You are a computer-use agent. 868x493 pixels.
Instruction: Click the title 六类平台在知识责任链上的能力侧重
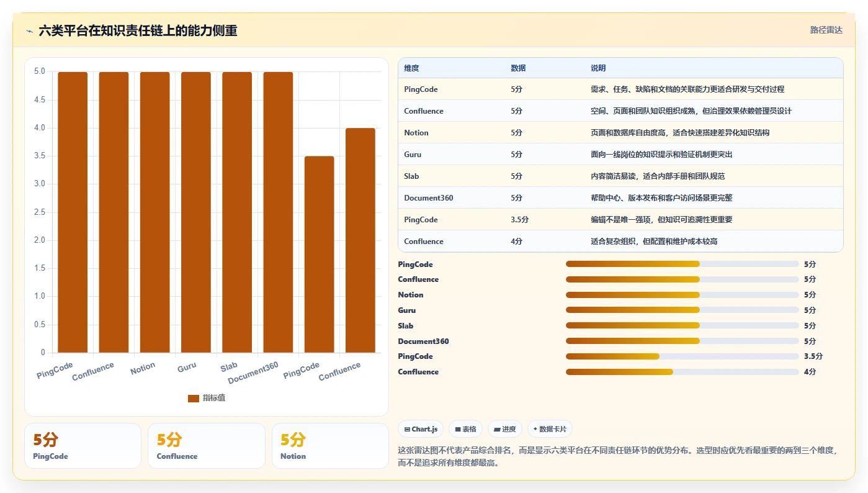[x=138, y=31]
